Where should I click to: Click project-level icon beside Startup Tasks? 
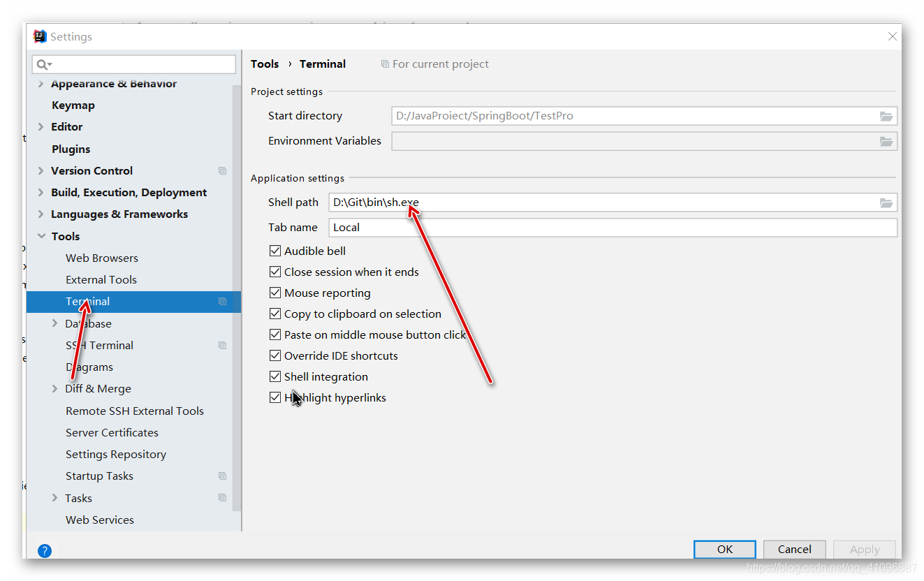(x=222, y=476)
